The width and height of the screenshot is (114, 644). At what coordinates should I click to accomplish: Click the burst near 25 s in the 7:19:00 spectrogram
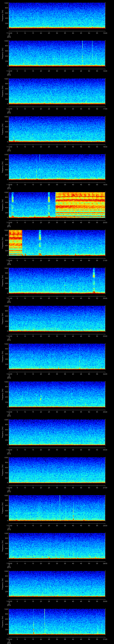click(49, 205)
